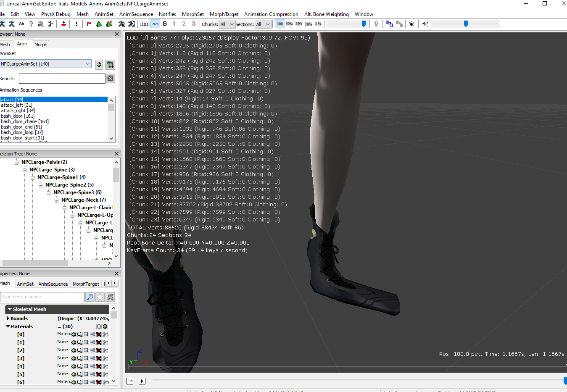This screenshot has width=567, height=392.
Task: Switch to the Morph browser tab
Action: [41, 45]
